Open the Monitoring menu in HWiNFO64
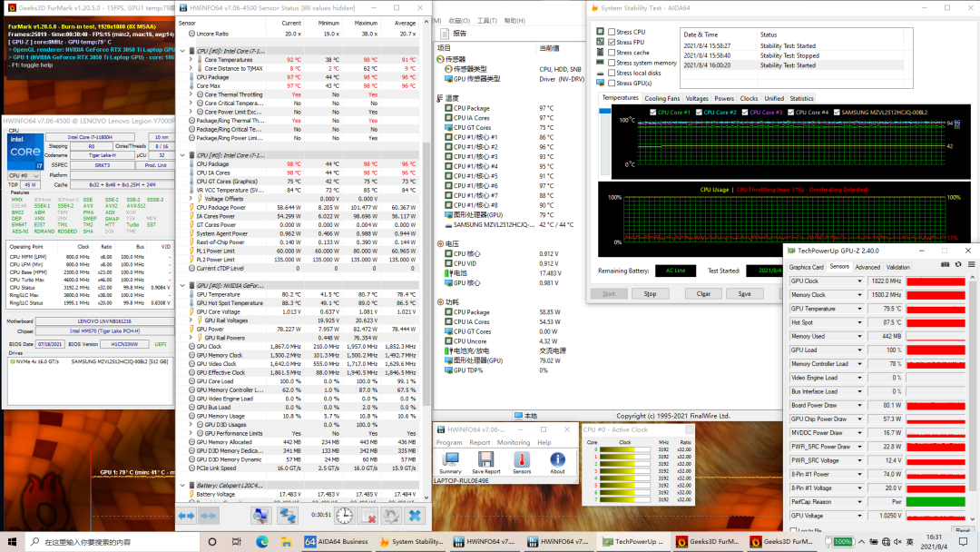Image resolution: width=980 pixels, height=552 pixels. point(513,442)
